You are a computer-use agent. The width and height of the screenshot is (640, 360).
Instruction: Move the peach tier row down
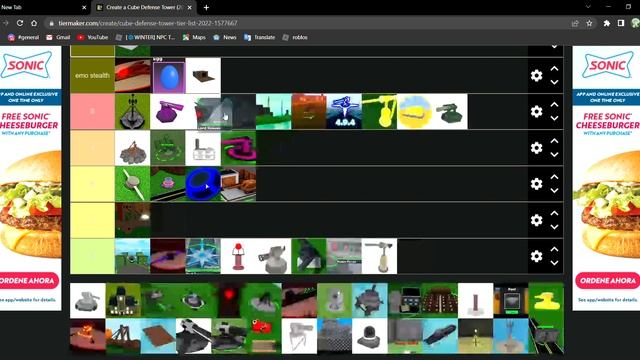pyautogui.click(x=554, y=155)
